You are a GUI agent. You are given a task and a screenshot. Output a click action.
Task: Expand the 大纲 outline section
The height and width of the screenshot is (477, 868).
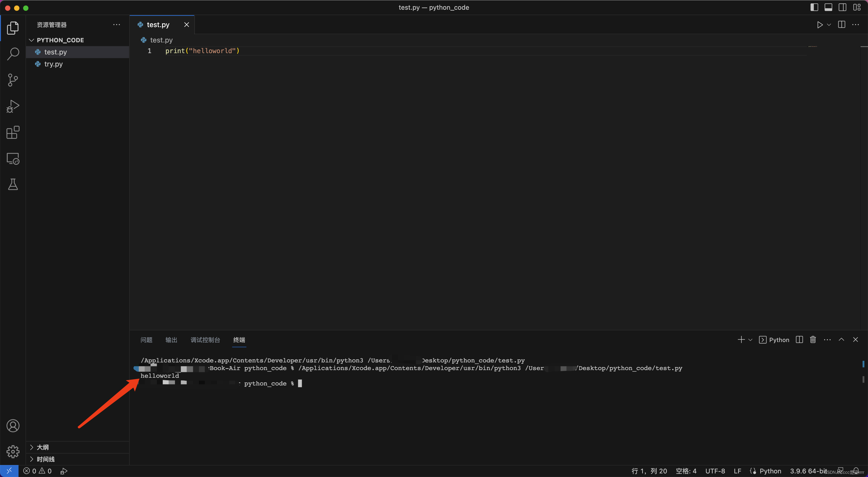tap(78, 447)
